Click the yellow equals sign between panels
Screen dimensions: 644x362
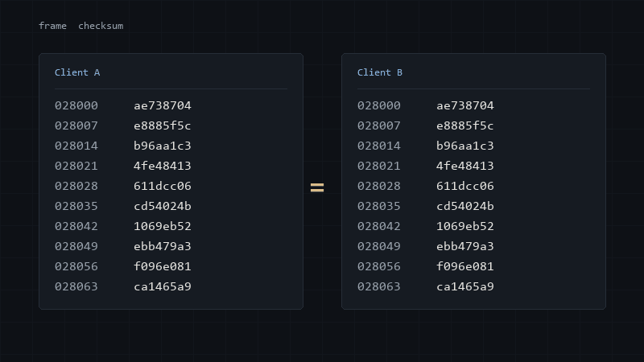click(x=317, y=187)
